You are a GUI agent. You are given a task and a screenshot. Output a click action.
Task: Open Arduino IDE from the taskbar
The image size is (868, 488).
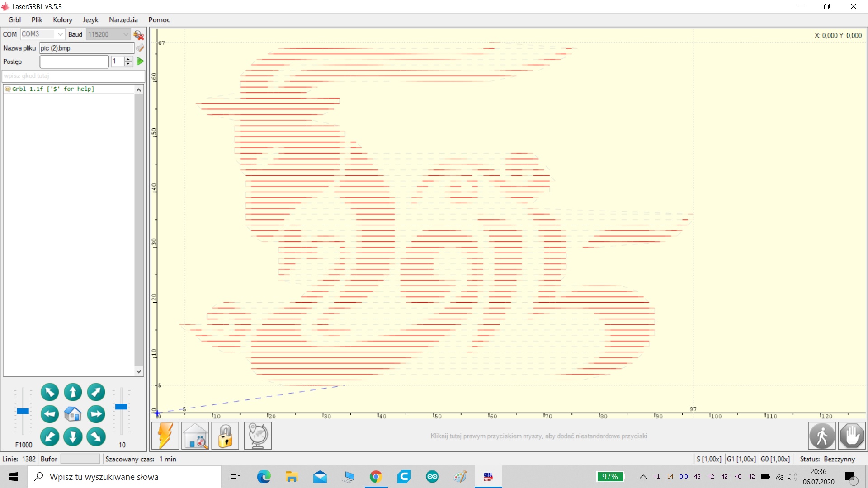tap(432, 477)
